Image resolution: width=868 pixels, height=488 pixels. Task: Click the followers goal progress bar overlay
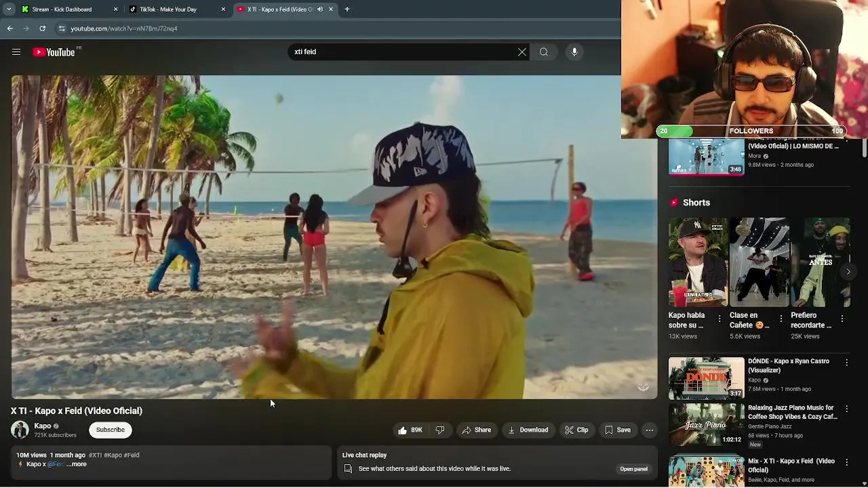coord(751,131)
